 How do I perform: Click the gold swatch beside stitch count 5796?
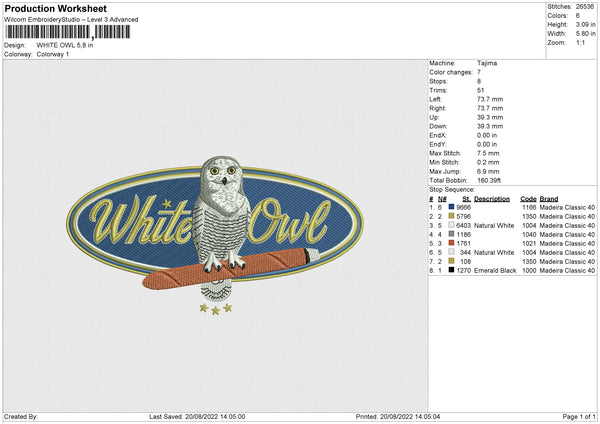pos(451,216)
